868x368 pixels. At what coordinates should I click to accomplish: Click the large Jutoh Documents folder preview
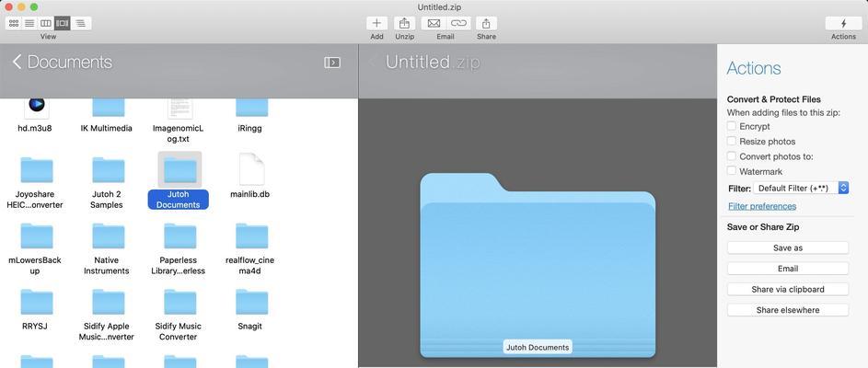pos(538,266)
